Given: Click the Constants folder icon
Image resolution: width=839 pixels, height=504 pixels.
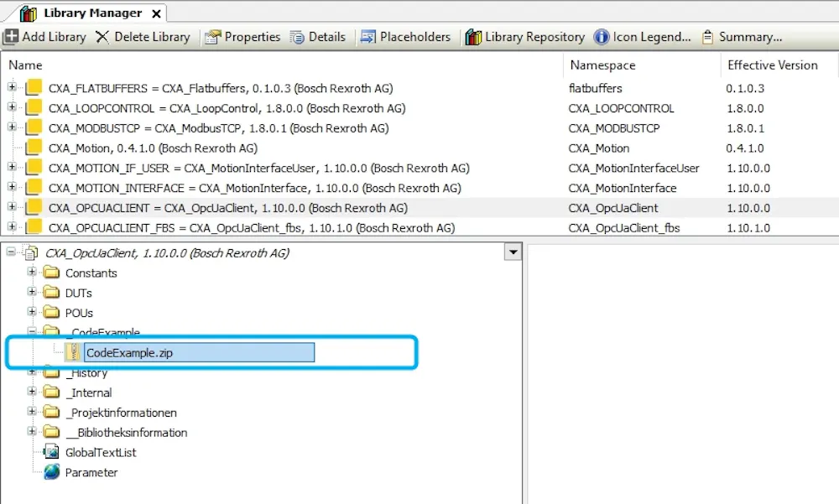Looking at the screenshot, I should pyautogui.click(x=51, y=273).
